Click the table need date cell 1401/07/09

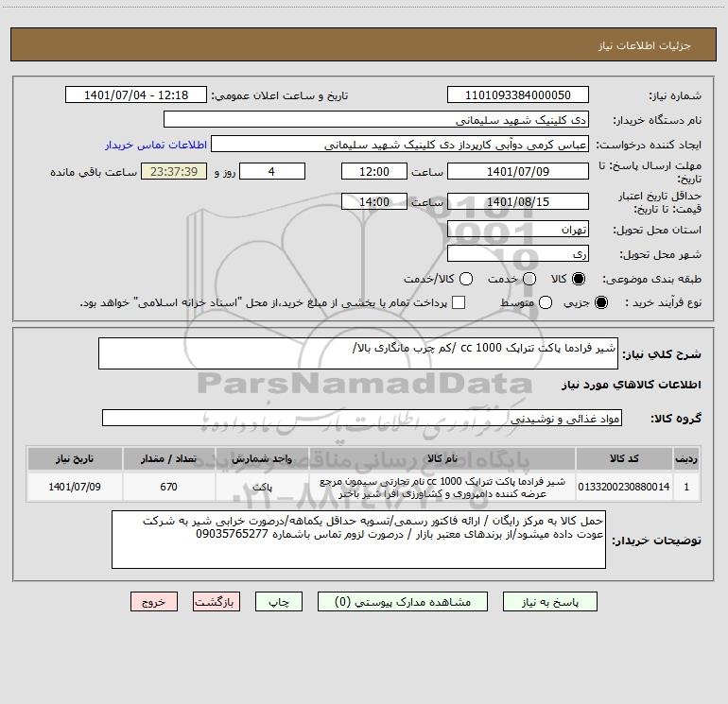point(75,487)
